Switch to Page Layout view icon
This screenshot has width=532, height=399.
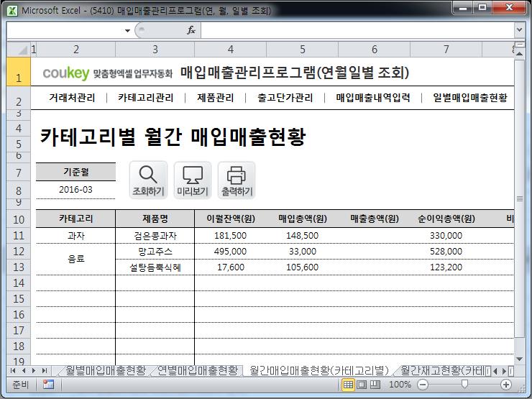(362, 385)
